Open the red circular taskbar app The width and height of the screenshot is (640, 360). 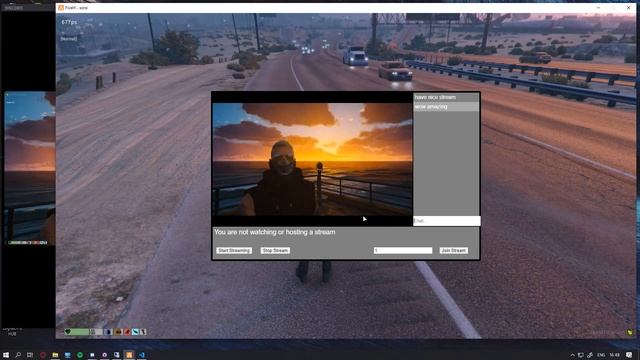[x=42, y=355]
